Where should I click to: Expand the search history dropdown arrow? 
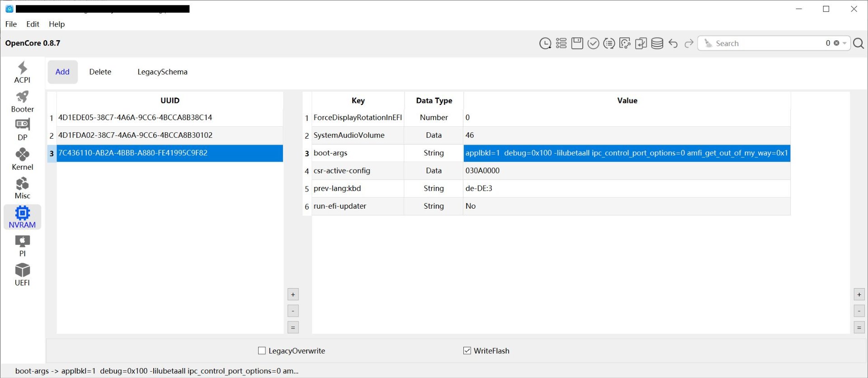click(x=844, y=43)
